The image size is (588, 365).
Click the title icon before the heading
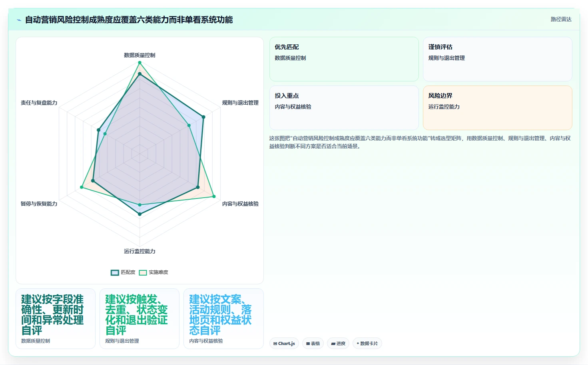click(x=19, y=20)
